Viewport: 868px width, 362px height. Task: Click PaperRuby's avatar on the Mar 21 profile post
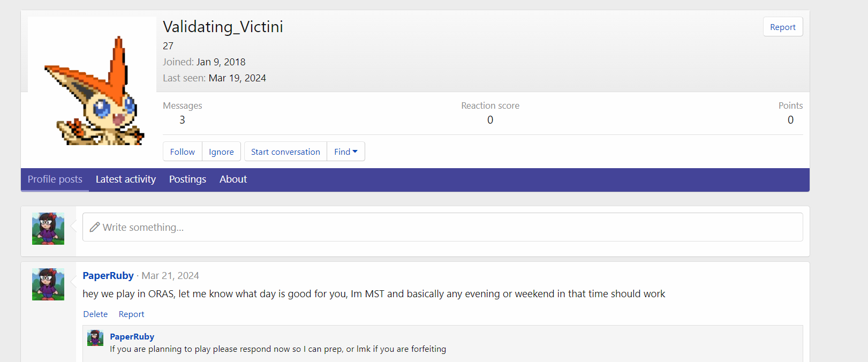tap(48, 284)
